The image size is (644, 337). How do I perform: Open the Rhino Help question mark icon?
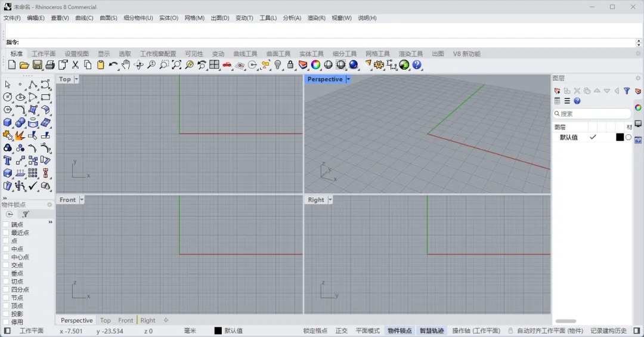(x=417, y=65)
